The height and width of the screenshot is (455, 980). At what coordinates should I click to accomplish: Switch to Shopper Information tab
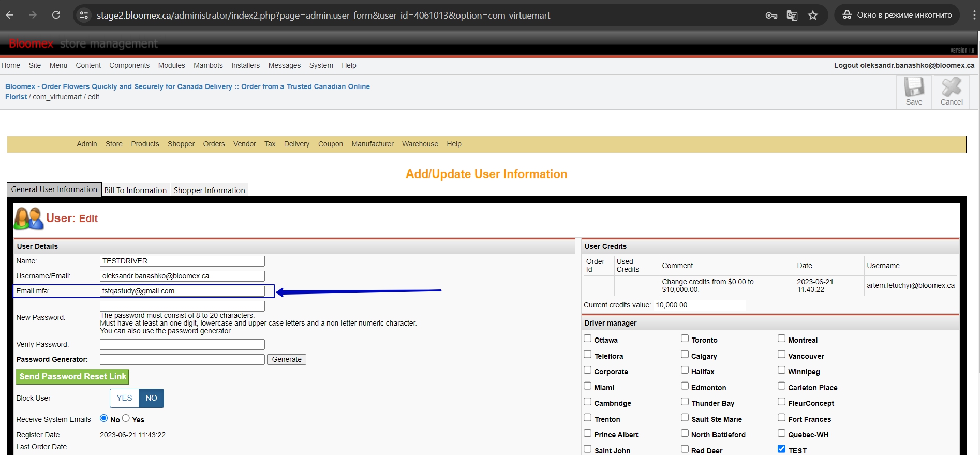pos(209,190)
